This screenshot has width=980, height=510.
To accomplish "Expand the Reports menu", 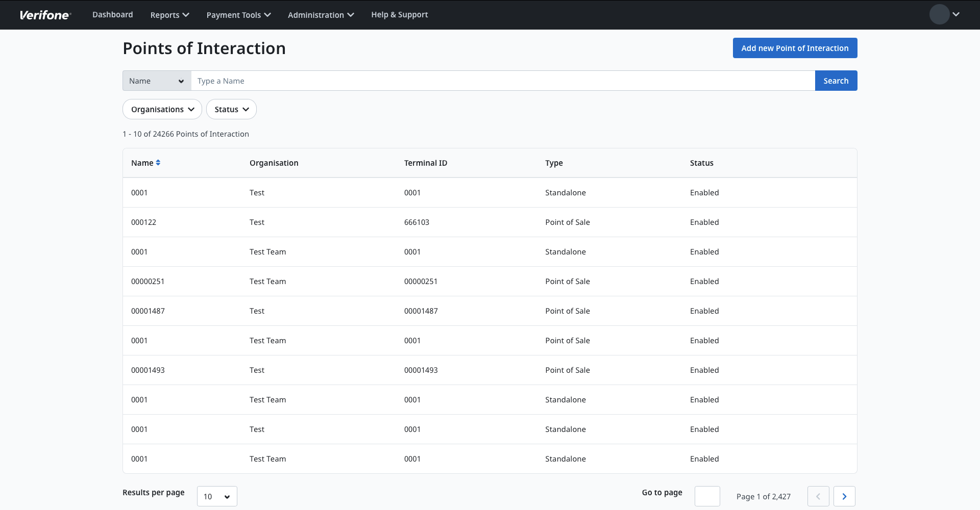I will tap(169, 15).
